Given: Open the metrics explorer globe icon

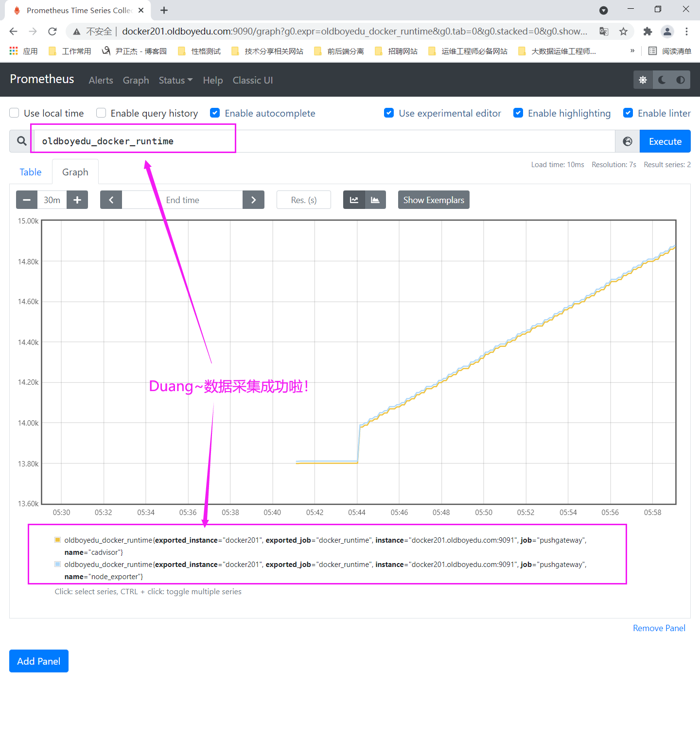Looking at the screenshot, I should pyautogui.click(x=628, y=141).
